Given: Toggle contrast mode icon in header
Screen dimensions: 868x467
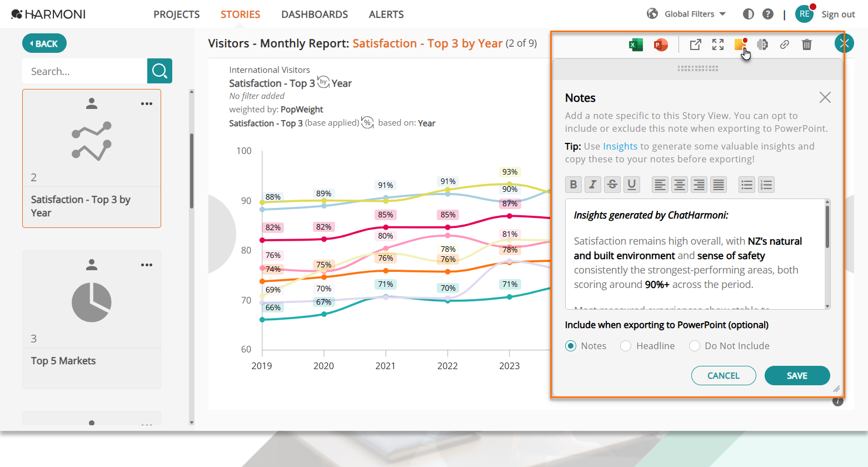Looking at the screenshot, I should tap(749, 14).
